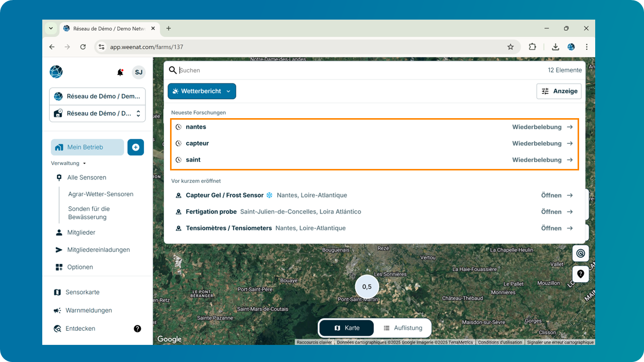Screen dimensions: 644x362
Task: Switch to the Karte view
Action: [x=347, y=328]
